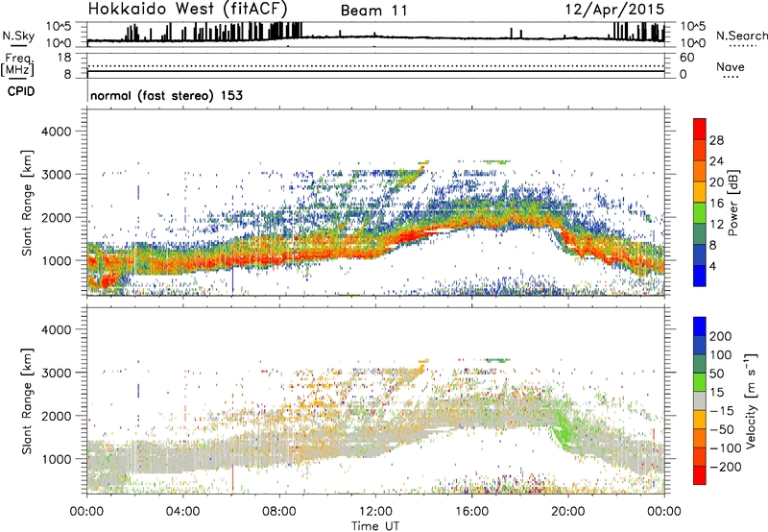This screenshot has height=532, width=768.
Task: Select the 'Freq. [MHz]' axis label
Action: click(18, 65)
